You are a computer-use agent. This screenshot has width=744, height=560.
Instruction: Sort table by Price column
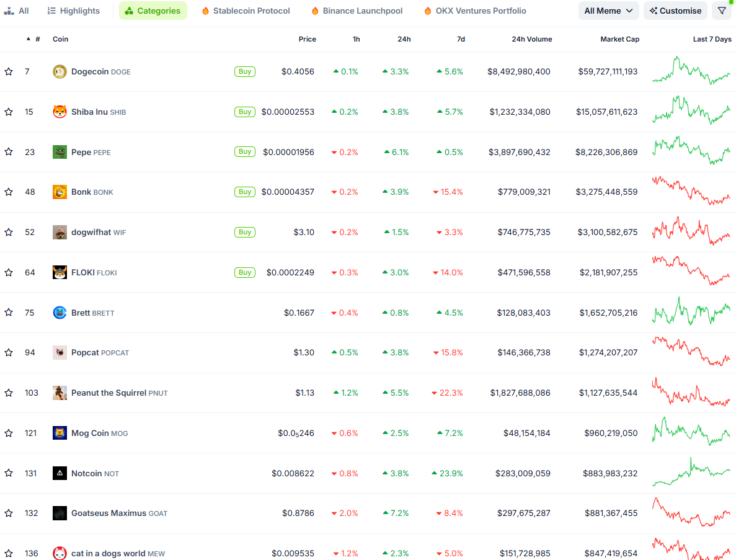[307, 39]
